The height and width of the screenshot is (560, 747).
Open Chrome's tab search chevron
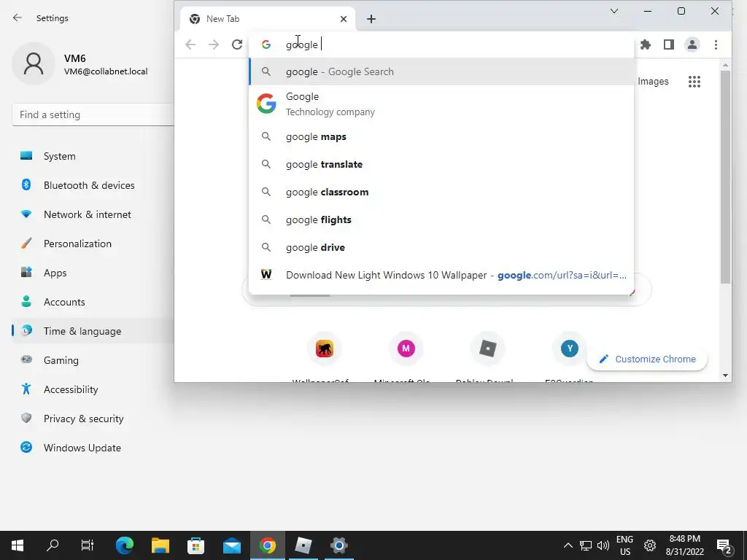pyautogui.click(x=614, y=11)
